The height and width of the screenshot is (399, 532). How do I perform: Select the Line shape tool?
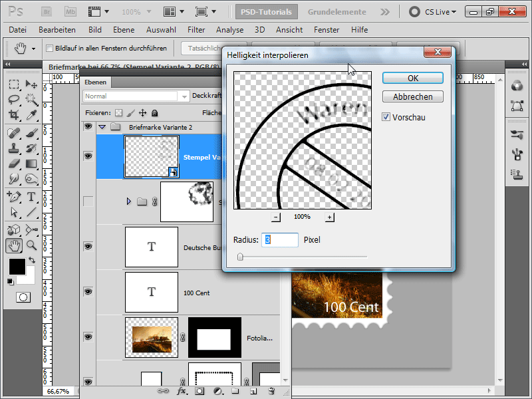(x=31, y=212)
